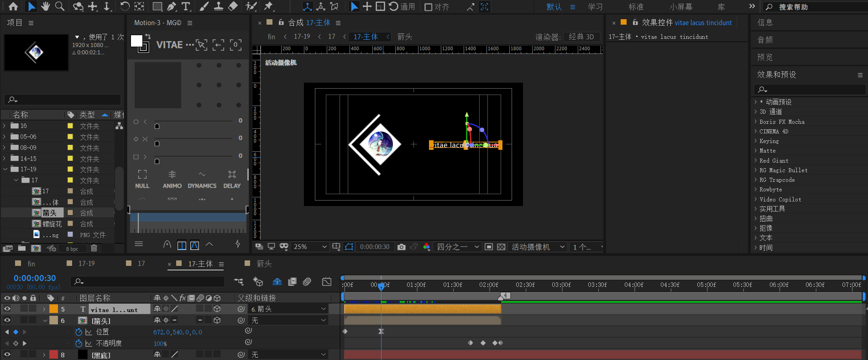868x360 pixels.
Task: Open the 25% magnification dropdown
Action: tap(310, 247)
